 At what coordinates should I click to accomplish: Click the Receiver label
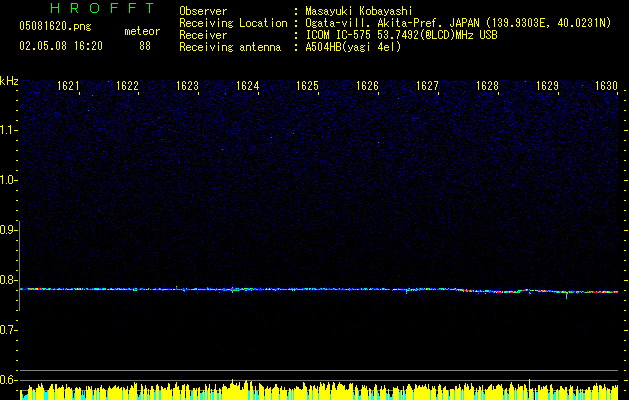point(203,35)
